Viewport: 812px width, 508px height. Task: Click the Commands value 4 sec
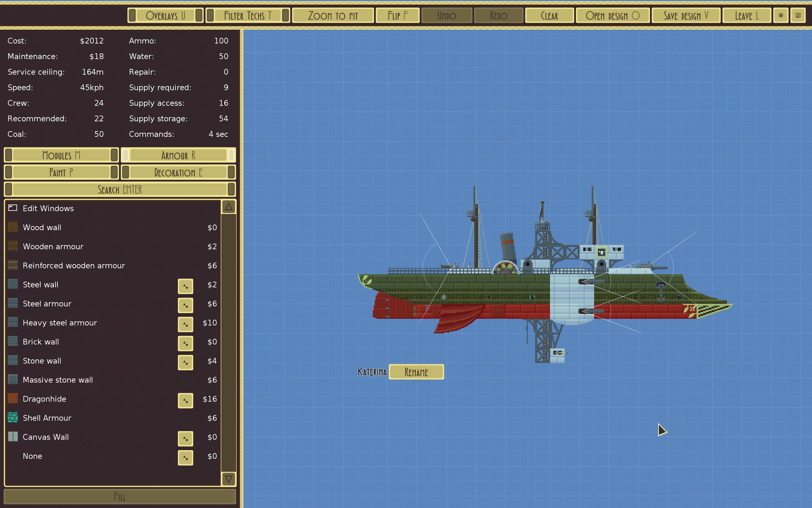(x=219, y=134)
